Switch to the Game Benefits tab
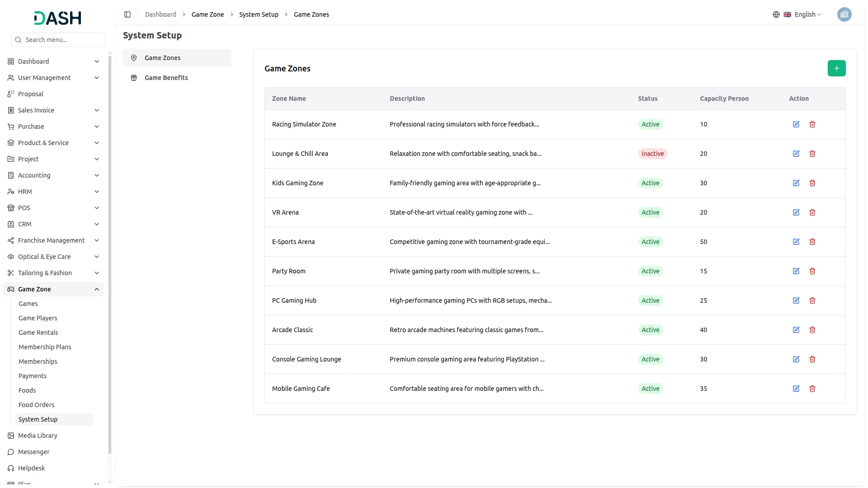This screenshot has height=488, width=868. [x=166, y=78]
